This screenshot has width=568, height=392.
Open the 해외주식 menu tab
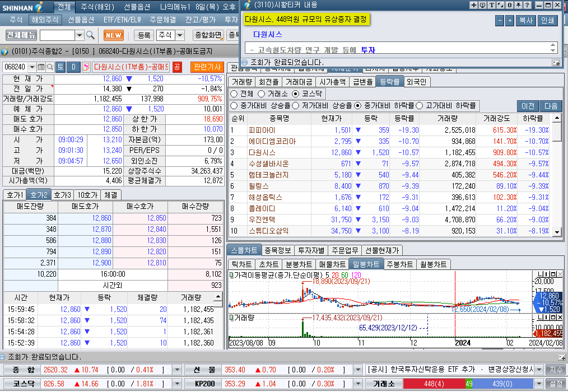click(x=45, y=20)
